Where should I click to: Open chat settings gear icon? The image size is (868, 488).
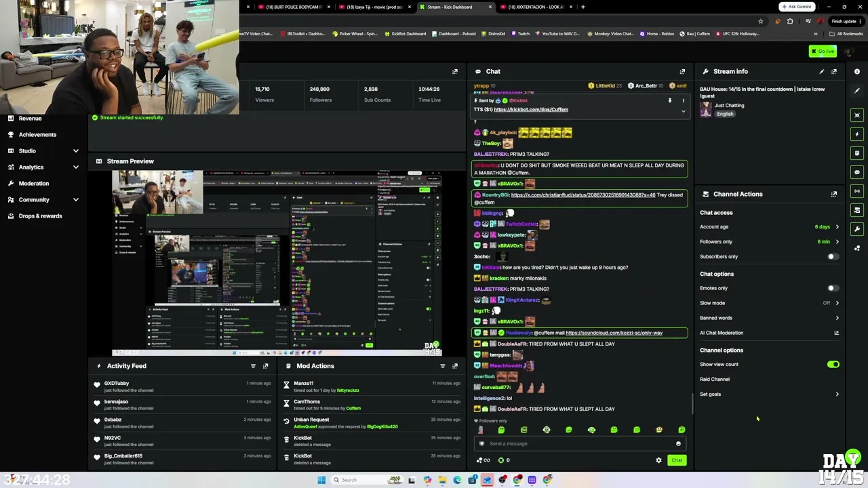coord(658,460)
